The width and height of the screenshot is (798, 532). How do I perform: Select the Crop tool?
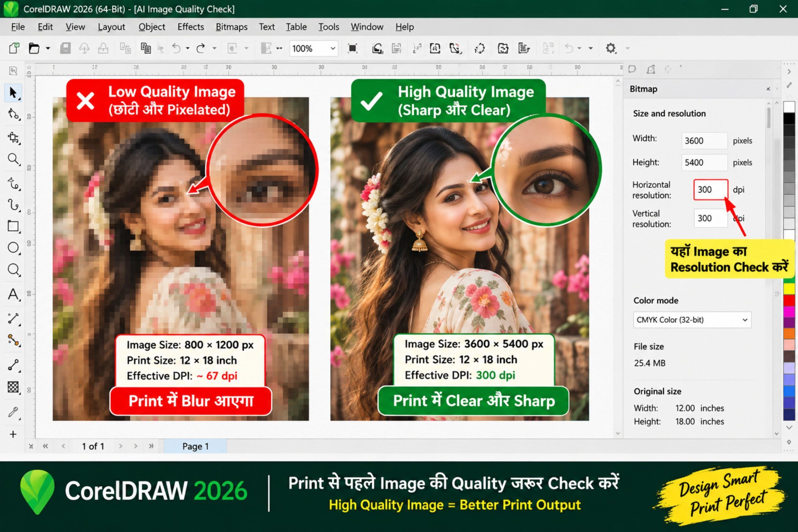coord(13,137)
